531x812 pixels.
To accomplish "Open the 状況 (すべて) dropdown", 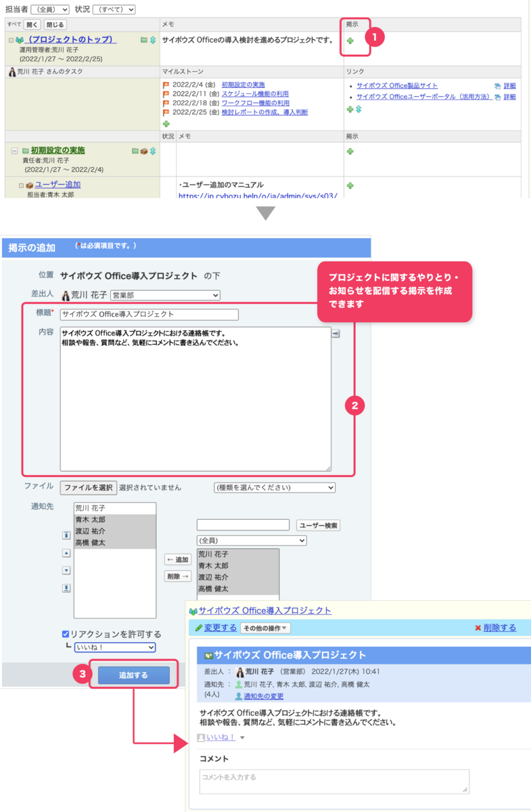I will pyautogui.click(x=114, y=9).
